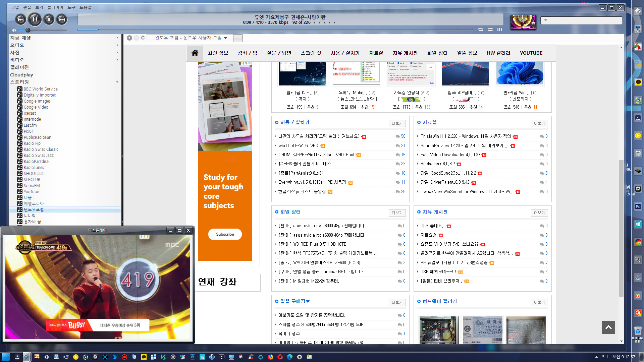644x362 pixels.
Task: Open 스크린 샷 nav tab
Action: (x=311, y=53)
